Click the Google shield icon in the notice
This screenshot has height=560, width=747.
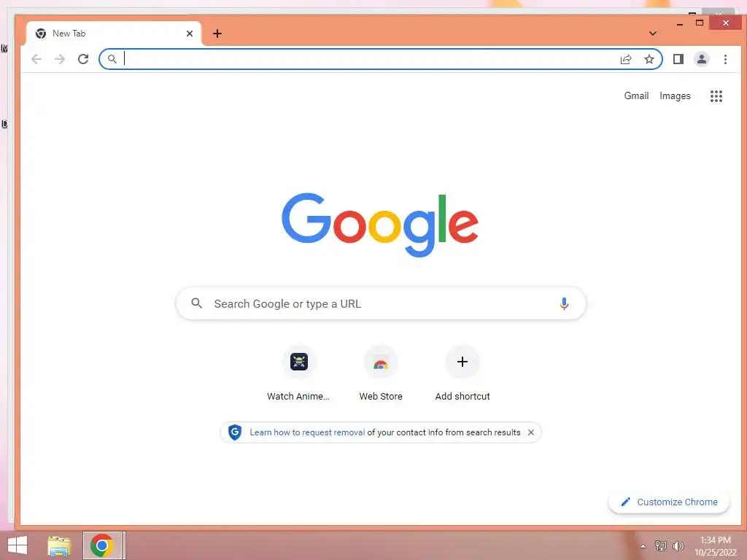tap(235, 432)
